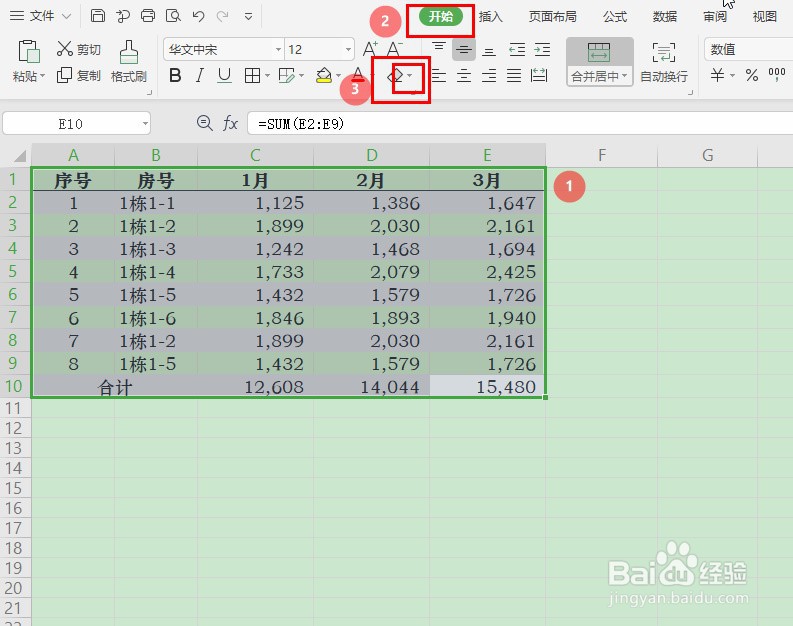Toggle underline formatting
The height and width of the screenshot is (626, 793).
click(x=224, y=75)
